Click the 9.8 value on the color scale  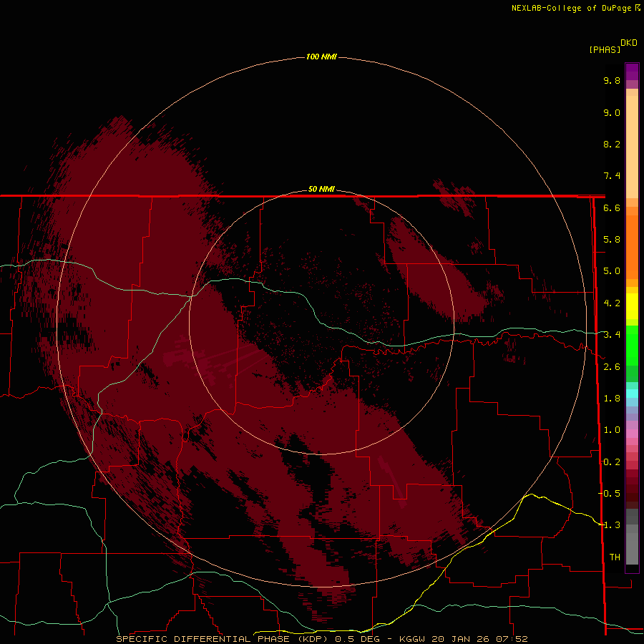pos(612,80)
